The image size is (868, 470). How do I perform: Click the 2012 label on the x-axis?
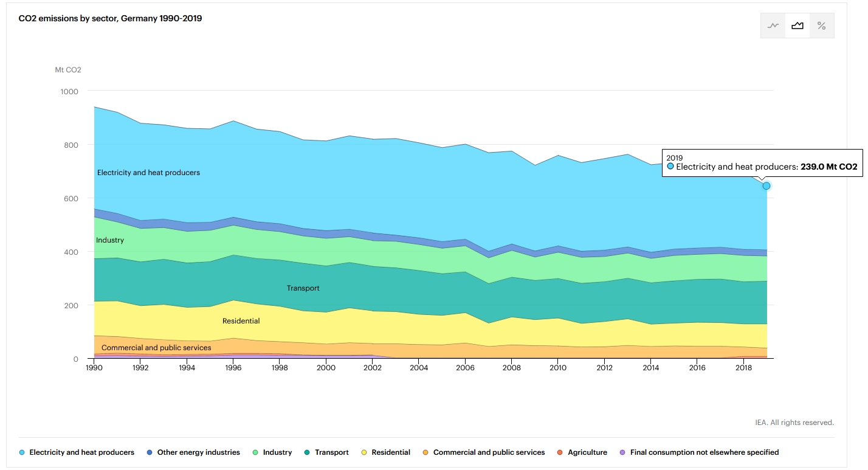[604, 368]
